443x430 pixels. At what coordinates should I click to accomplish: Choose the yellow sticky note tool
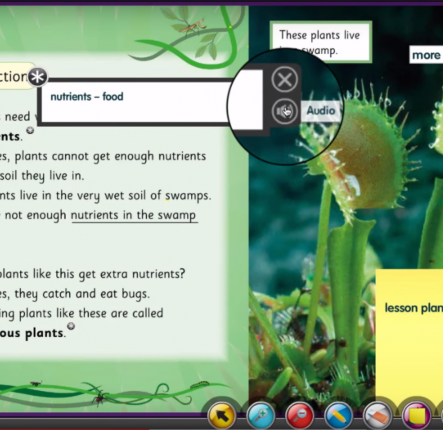416,416
